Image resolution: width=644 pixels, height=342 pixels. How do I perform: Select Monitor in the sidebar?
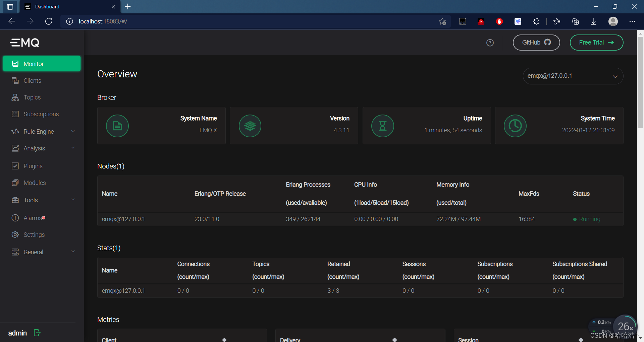coord(42,64)
